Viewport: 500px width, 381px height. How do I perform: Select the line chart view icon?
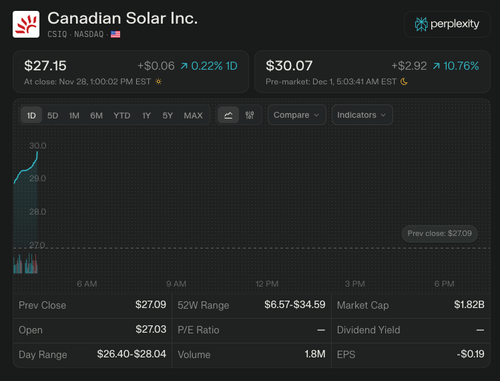tap(228, 115)
